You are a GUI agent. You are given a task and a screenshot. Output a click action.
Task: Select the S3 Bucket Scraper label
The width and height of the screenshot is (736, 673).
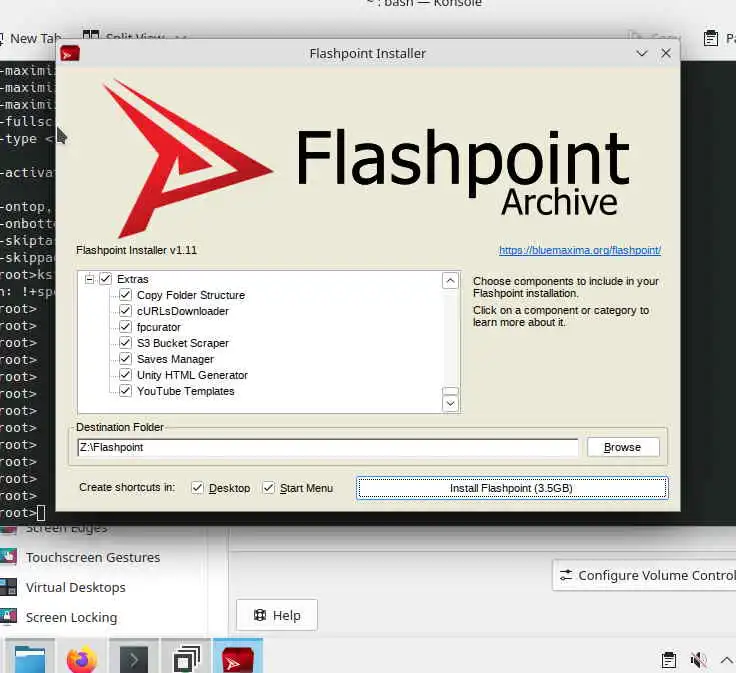183,343
